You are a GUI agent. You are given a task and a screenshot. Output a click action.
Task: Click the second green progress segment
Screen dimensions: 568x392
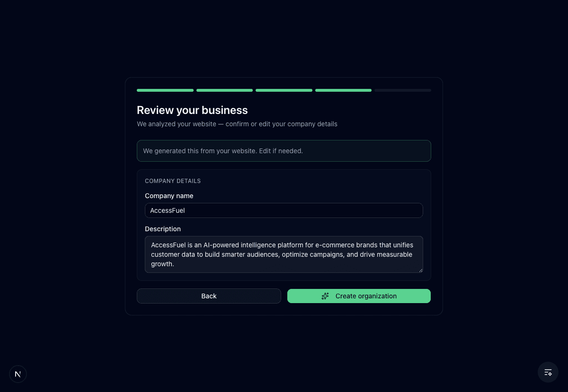point(224,90)
